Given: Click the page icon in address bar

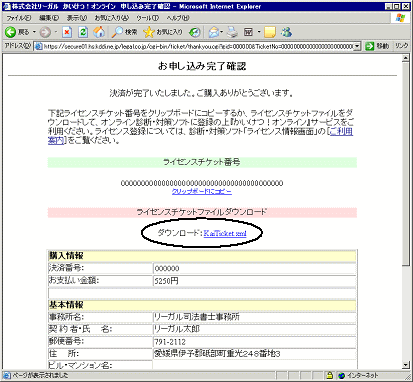Looking at the screenshot, I should [x=38, y=46].
